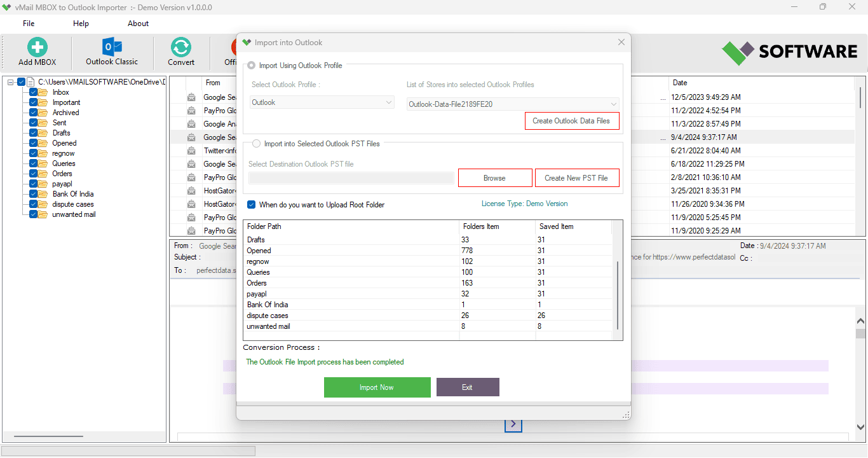Expand the Outlook-Data-File stores dropdown
Image resolution: width=868 pixels, height=458 pixels.
(x=513, y=104)
